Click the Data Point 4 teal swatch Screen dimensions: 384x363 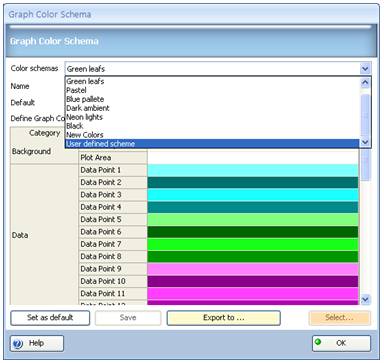(253, 207)
